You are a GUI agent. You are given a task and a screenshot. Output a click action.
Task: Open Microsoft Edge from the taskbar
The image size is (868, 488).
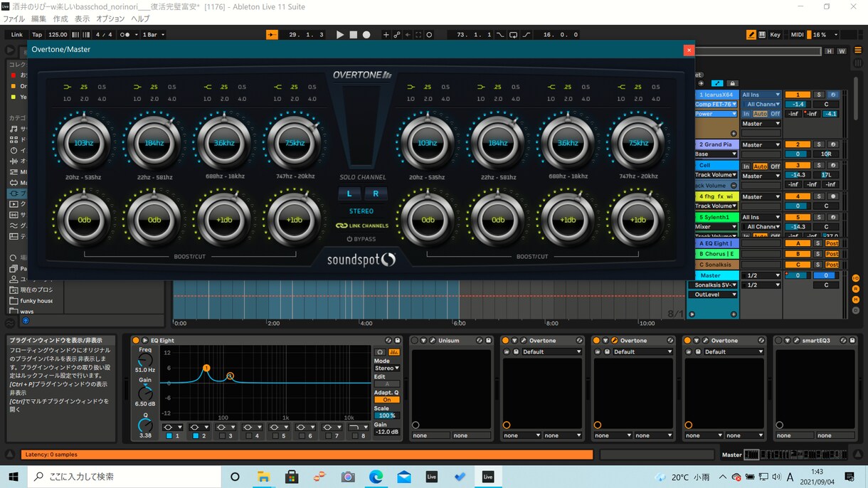coord(376,477)
